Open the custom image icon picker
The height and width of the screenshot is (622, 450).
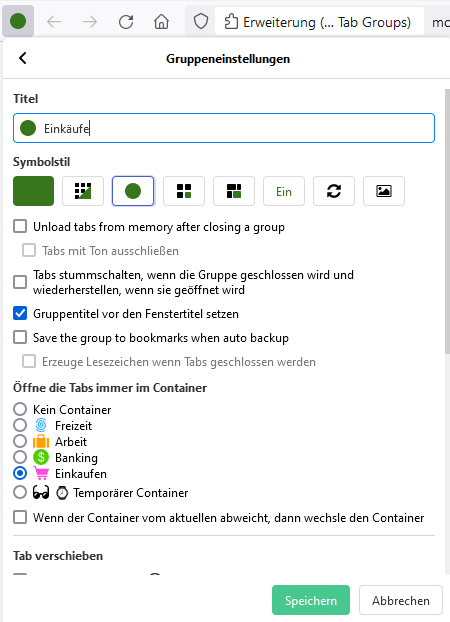[x=384, y=191]
